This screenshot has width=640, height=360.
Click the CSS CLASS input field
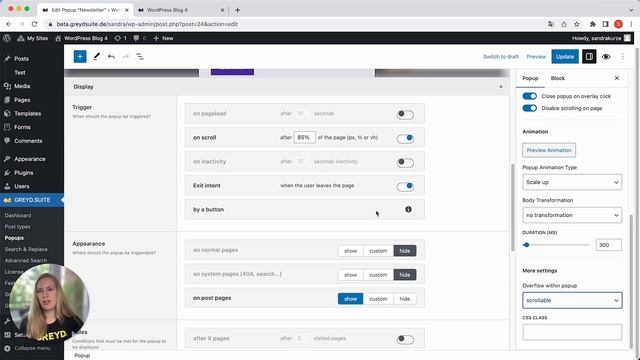572,332
